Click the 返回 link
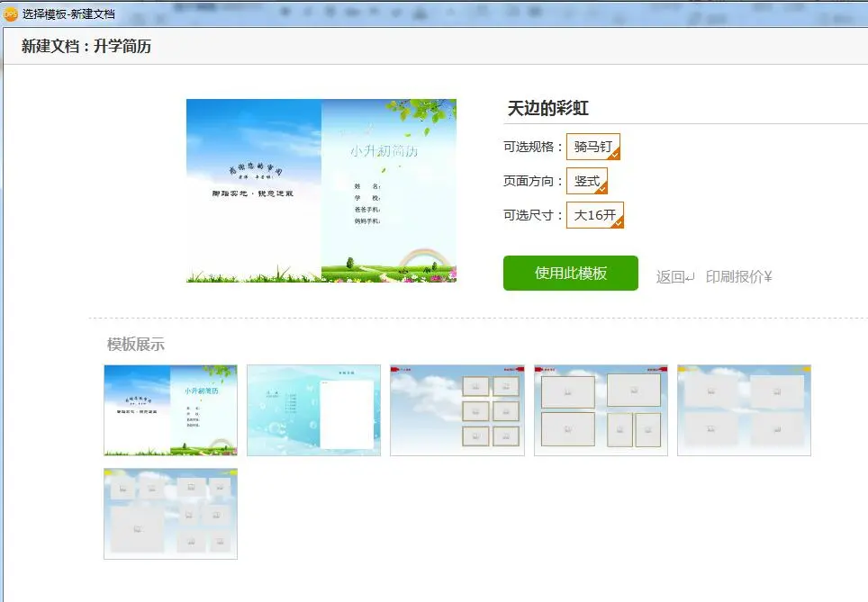Image resolution: width=868 pixels, height=602 pixels. [674, 277]
